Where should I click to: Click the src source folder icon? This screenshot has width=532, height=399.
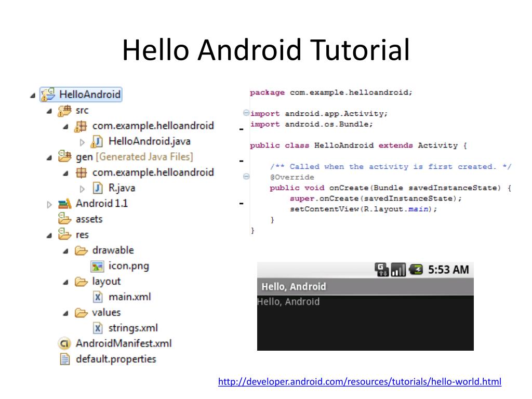(64, 111)
